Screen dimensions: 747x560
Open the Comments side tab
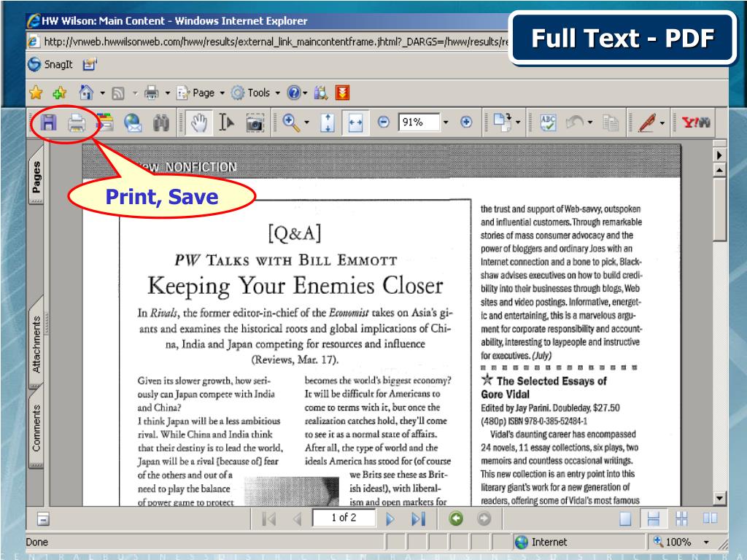click(x=36, y=427)
